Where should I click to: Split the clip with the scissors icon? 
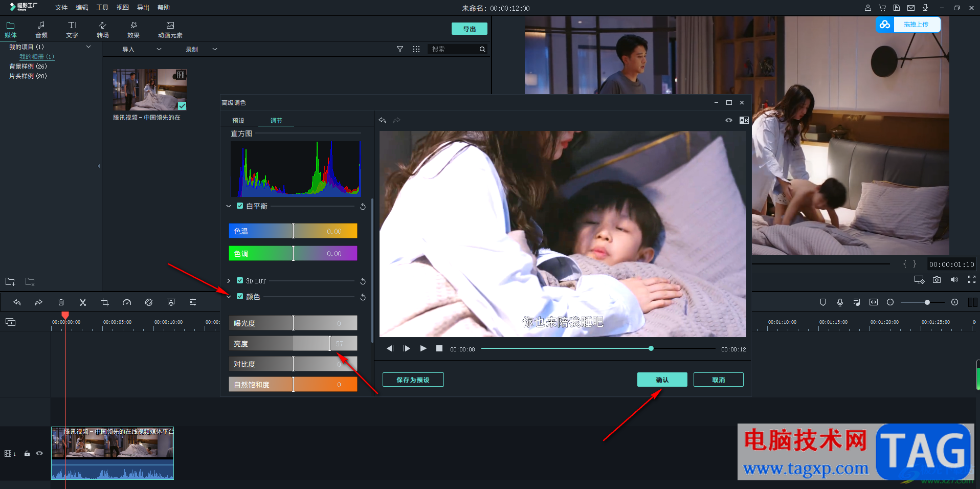click(x=83, y=302)
